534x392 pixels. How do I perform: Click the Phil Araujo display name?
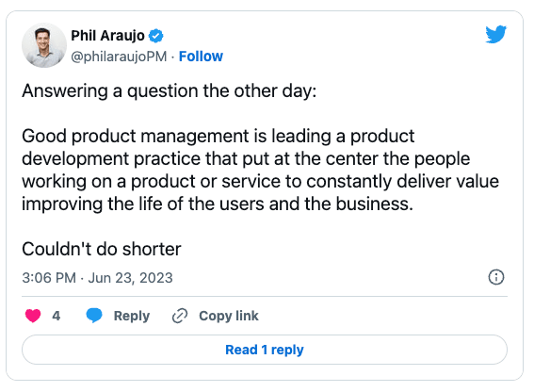(x=107, y=36)
